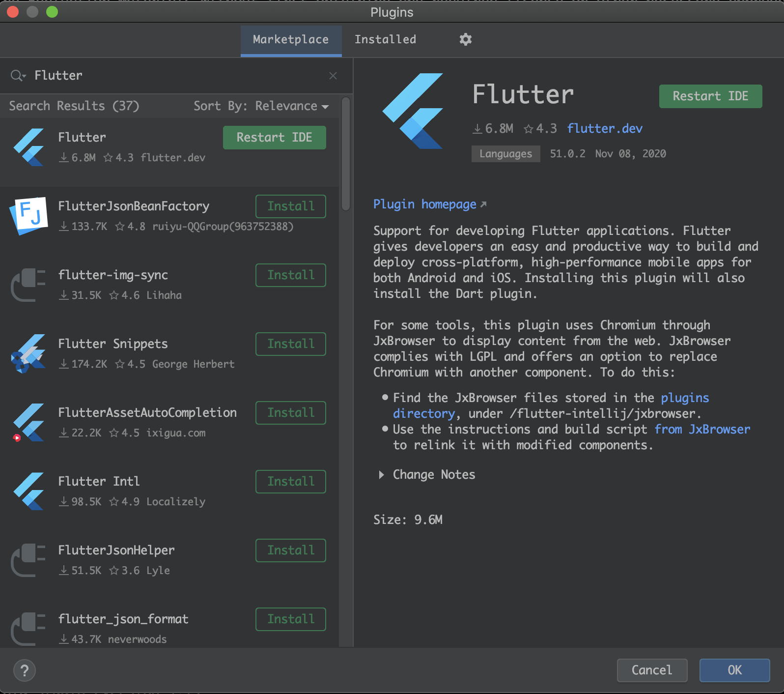Viewport: 784px width, 694px height.
Task: Click Restart IDE in the details panel
Action: tap(711, 96)
